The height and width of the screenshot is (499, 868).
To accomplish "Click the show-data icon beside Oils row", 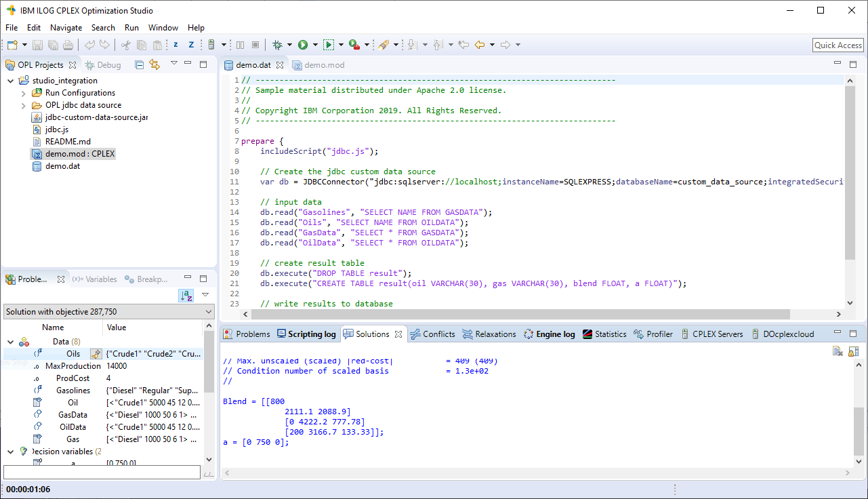I will (96, 354).
